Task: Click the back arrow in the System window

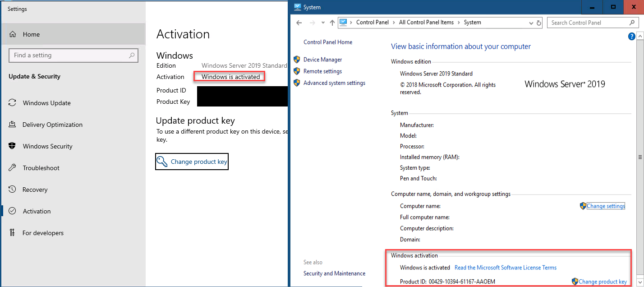Action: pyautogui.click(x=299, y=23)
